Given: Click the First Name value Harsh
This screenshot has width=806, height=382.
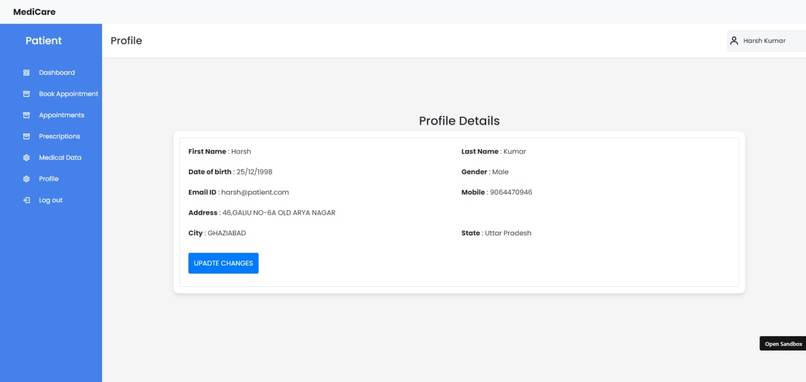Looking at the screenshot, I should [x=241, y=152].
